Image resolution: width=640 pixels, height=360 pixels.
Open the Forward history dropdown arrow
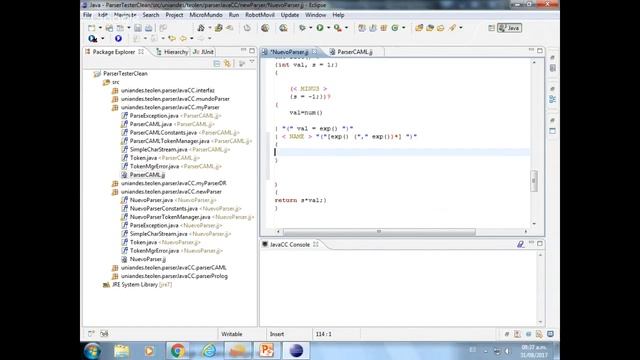(209, 38)
